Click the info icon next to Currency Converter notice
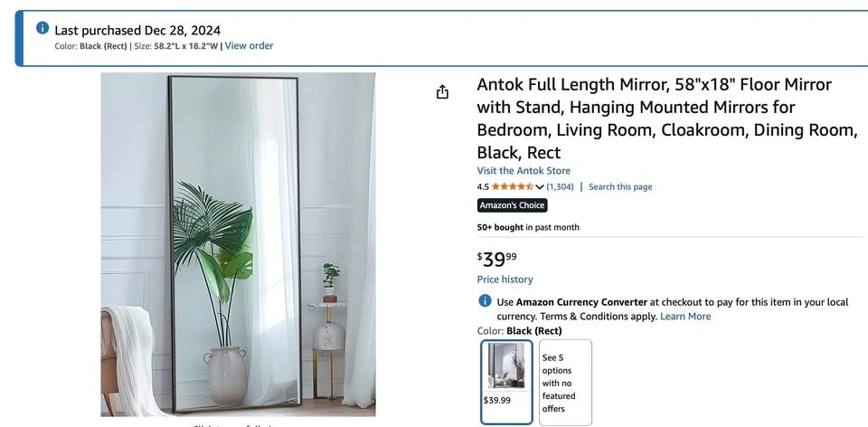This screenshot has width=868, height=427. pyautogui.click(x=485, y=300)
